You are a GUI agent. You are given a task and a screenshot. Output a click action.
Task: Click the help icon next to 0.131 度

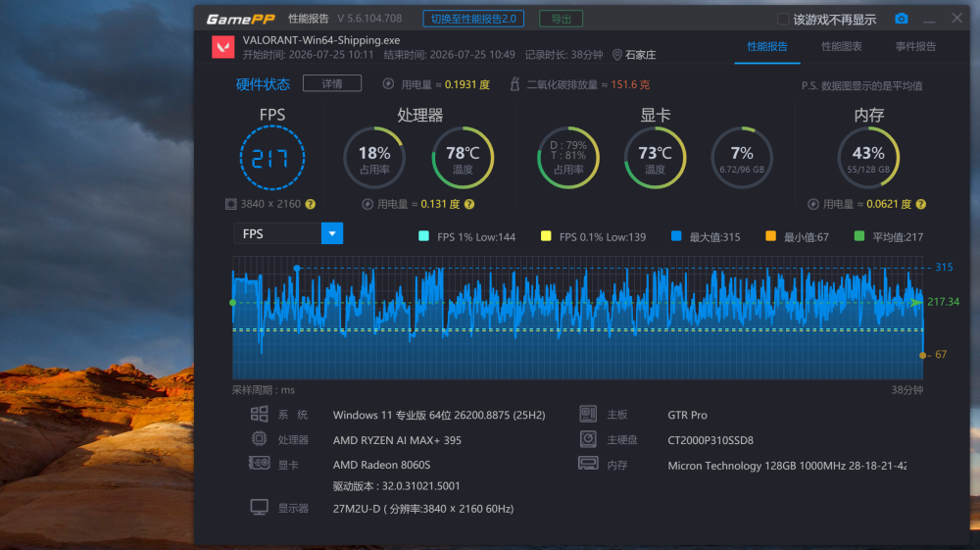469,204
